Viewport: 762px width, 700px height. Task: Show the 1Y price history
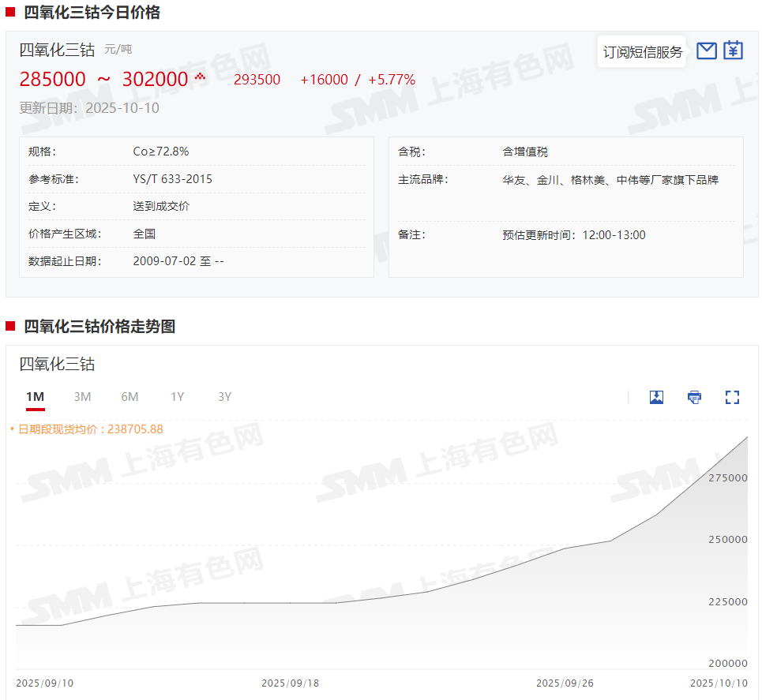(178, 397)
